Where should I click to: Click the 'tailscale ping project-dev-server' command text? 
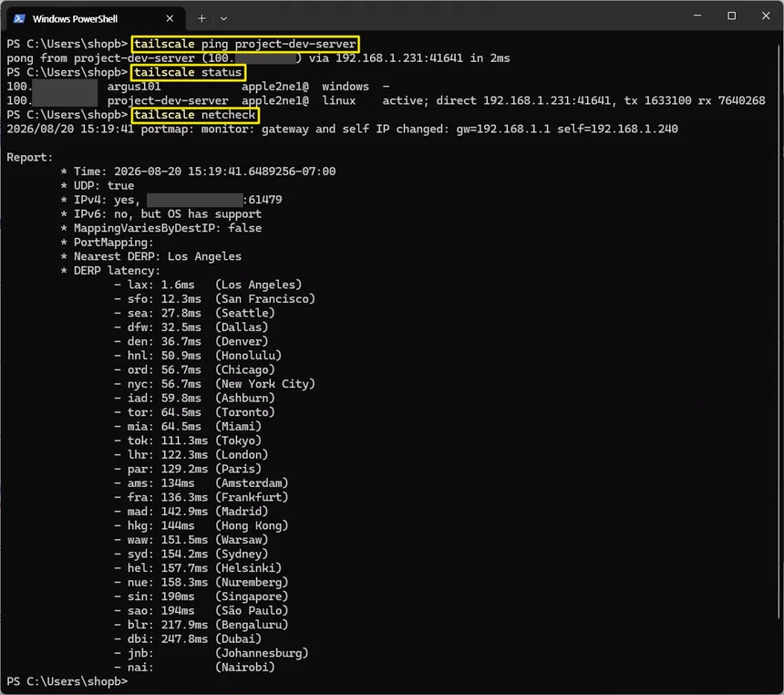pyautogui.click(x=245, y=44)
